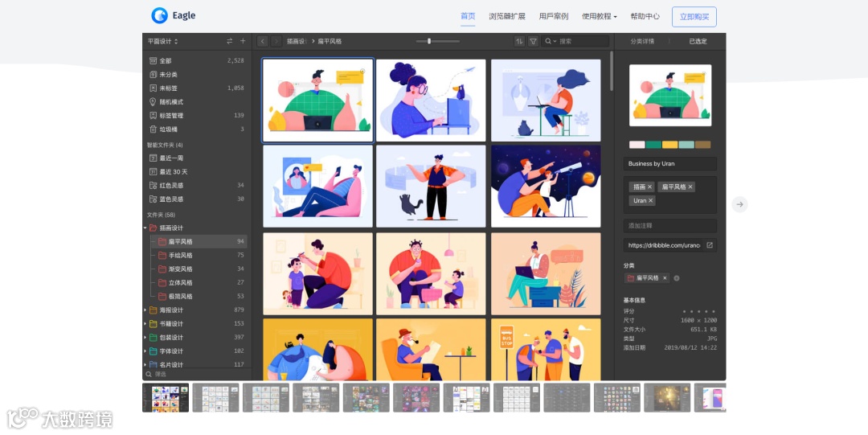
Task: Click the next slide arrow button
Action: point(739,204)
